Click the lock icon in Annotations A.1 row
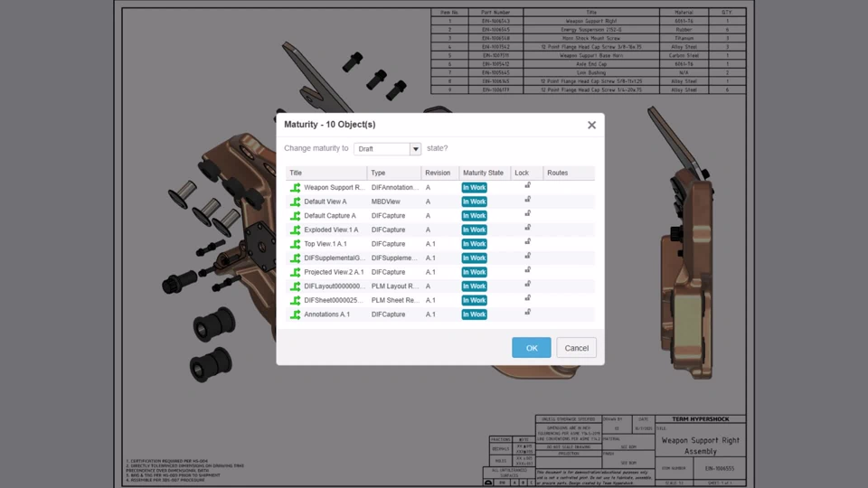868x488 pixels. pyautogui.click(x=527, y=312)
